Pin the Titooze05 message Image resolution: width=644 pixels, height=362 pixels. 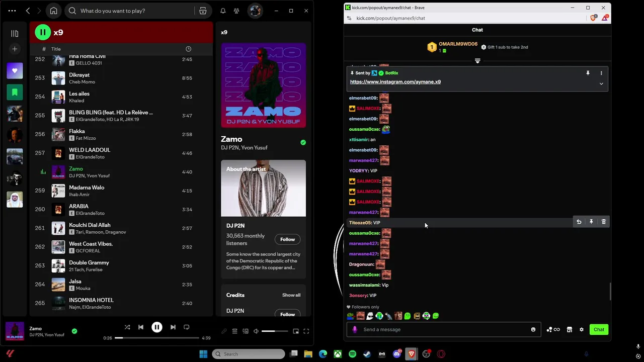(591, 222)
